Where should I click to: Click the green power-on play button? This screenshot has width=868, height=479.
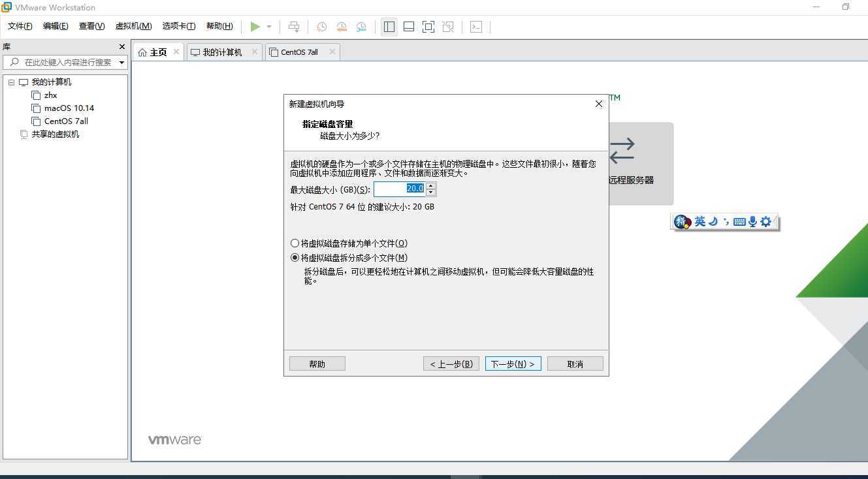pyautogui.click(x=255, y=27)
